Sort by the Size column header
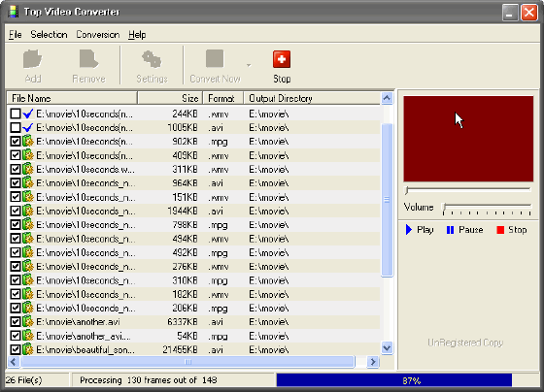 pos(170,98)
